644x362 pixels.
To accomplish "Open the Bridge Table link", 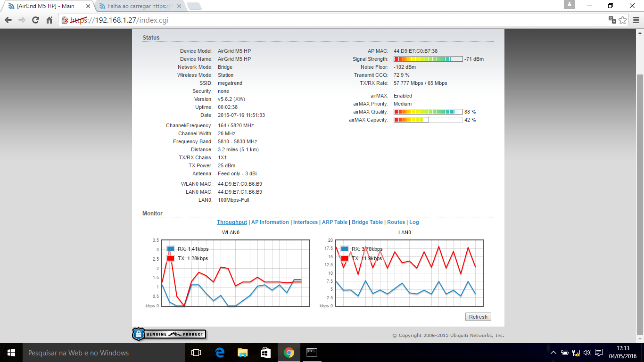I will pyautogui.click(x=367, y=222).
